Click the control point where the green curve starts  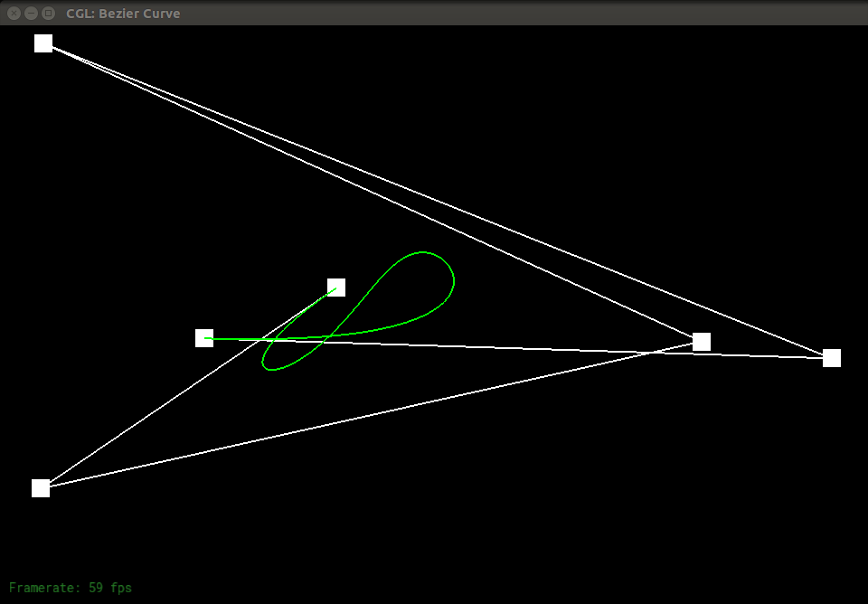point(204,338)
